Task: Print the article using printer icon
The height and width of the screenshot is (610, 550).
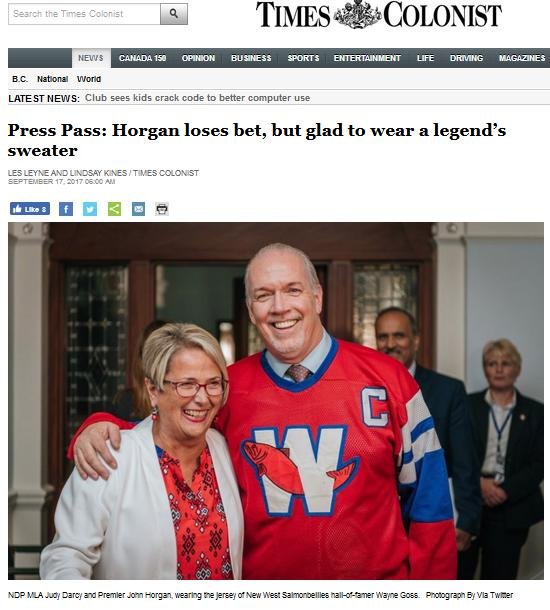Action: (162, 209)
